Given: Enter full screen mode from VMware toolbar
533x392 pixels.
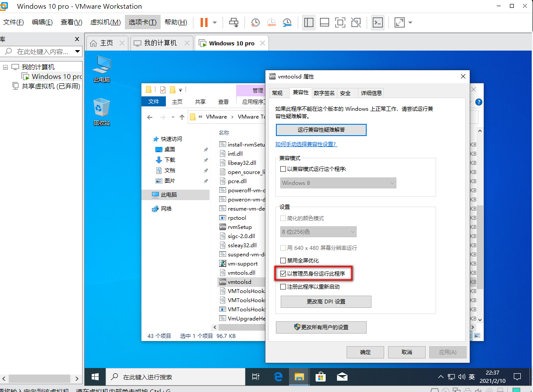Looking at the screenshot, I should [x=340, y=22].
